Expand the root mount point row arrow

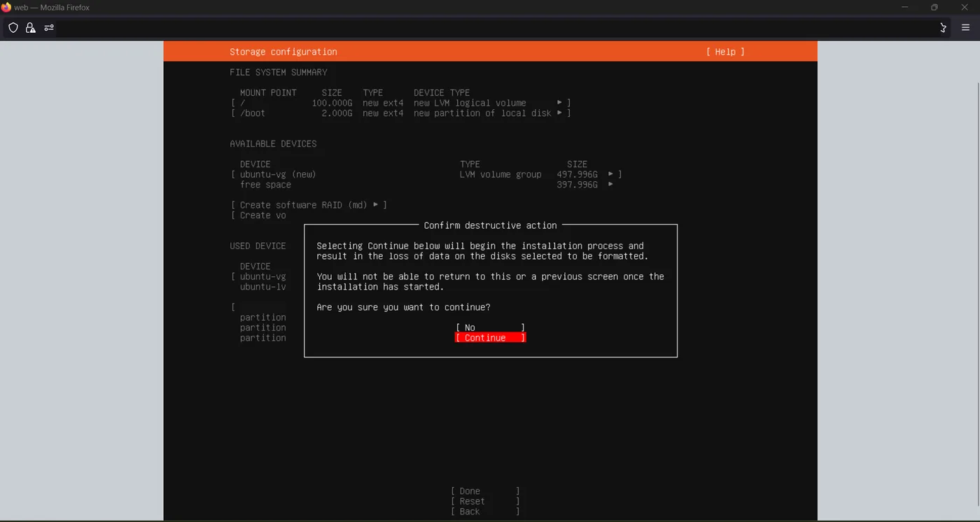(560, 103)
